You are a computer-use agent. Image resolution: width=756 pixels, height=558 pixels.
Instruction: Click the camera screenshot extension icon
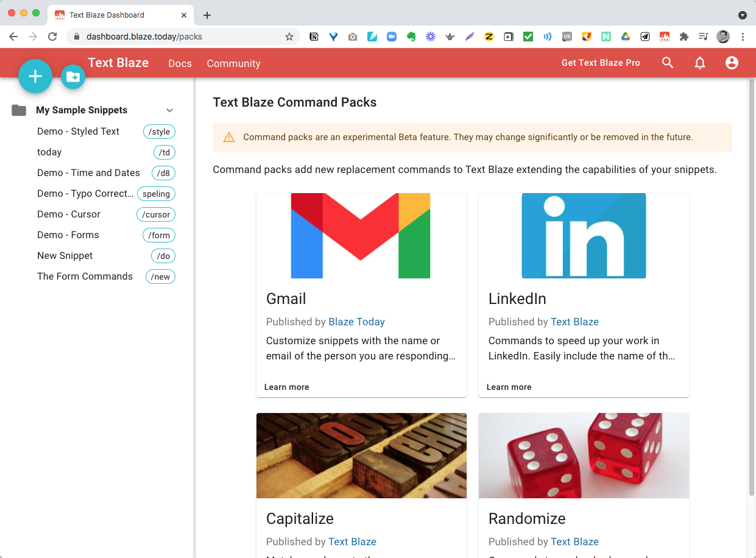(x=353, y=37)
